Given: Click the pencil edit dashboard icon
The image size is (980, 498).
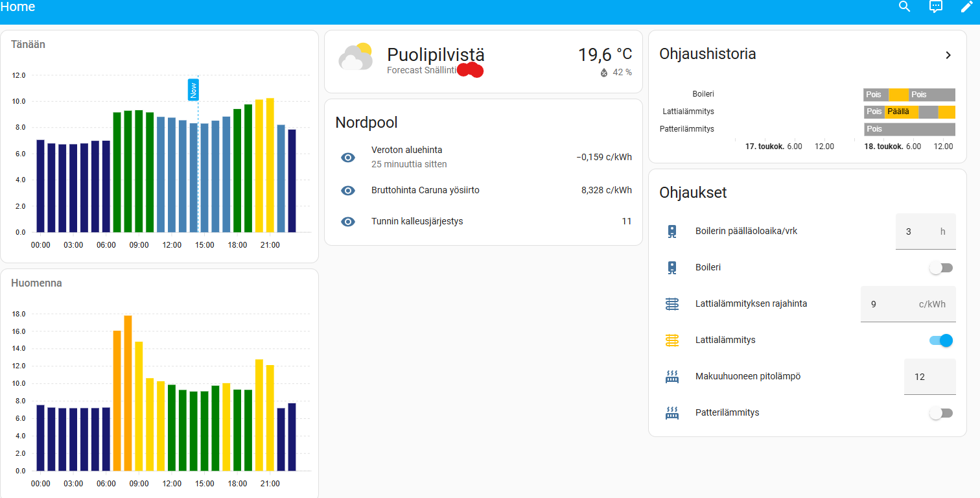Looking at the screenshot, I should tap(966, 7).
